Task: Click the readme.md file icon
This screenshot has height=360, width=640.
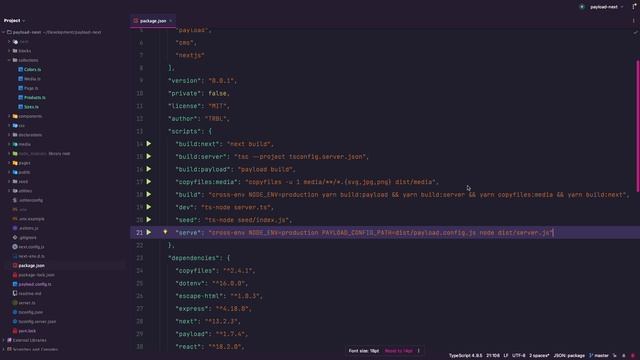Action: pos(15,293)
